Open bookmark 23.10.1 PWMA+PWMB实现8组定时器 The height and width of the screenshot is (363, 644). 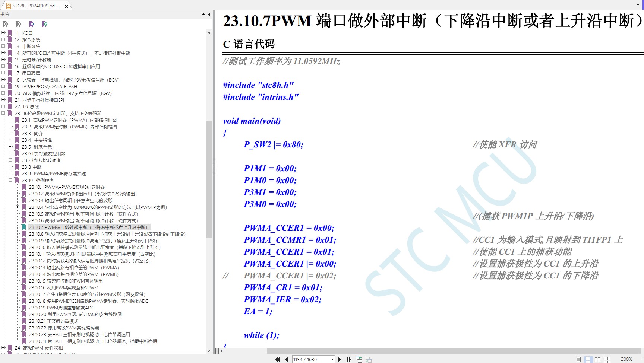(x=67, y=187)
